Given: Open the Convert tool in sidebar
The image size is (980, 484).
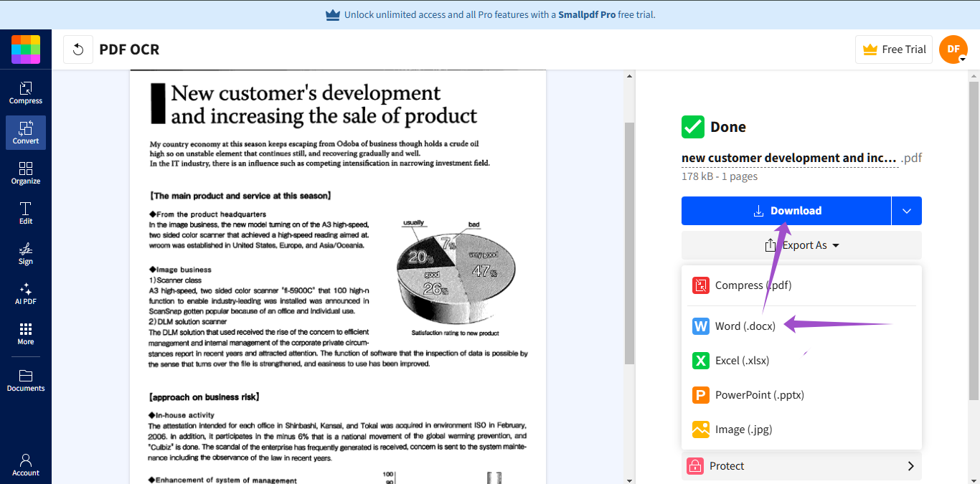Looking at the screenshot, I should [x=25, y=132].
